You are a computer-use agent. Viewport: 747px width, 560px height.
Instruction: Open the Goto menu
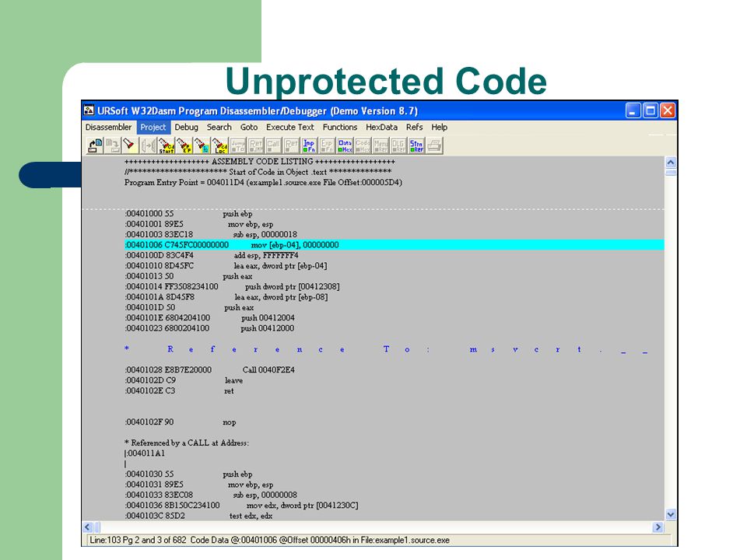(x=249, y=127)
